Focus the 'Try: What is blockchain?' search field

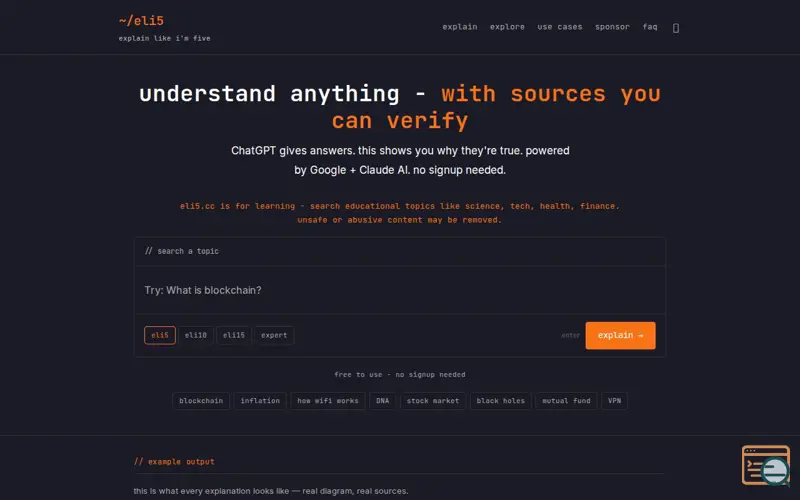[x=400, y=290]
